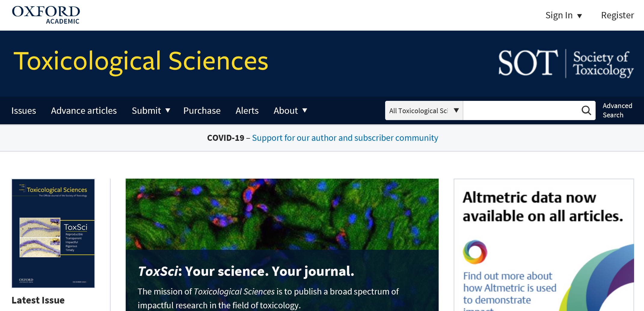Expand the Sign In dropdown
This screenshot has height=311, width=644.
click(x=564, y=15)
